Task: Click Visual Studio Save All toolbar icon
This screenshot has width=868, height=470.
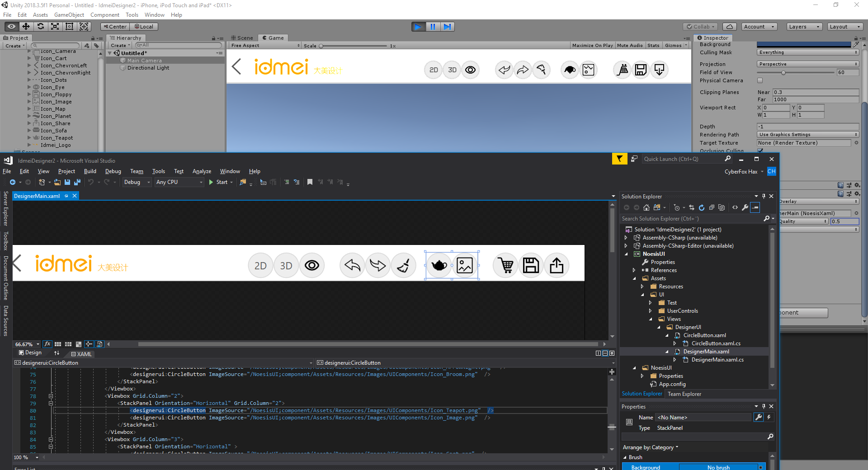Action: [x=77, y=182]
